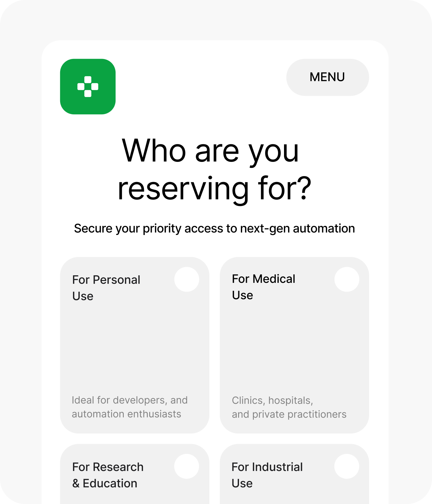Open the MENU button
Image resolution: width=432 pixels, height=504 pixels.
coord(327,77)
